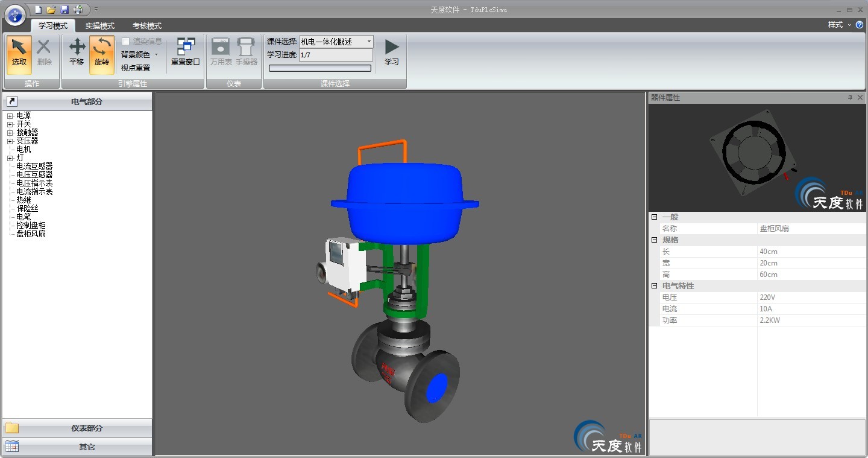This screenshot has width=868, height=458.
Task: Open the 其它 panel section
Action: pyautogui.click(x=77, y=447)
